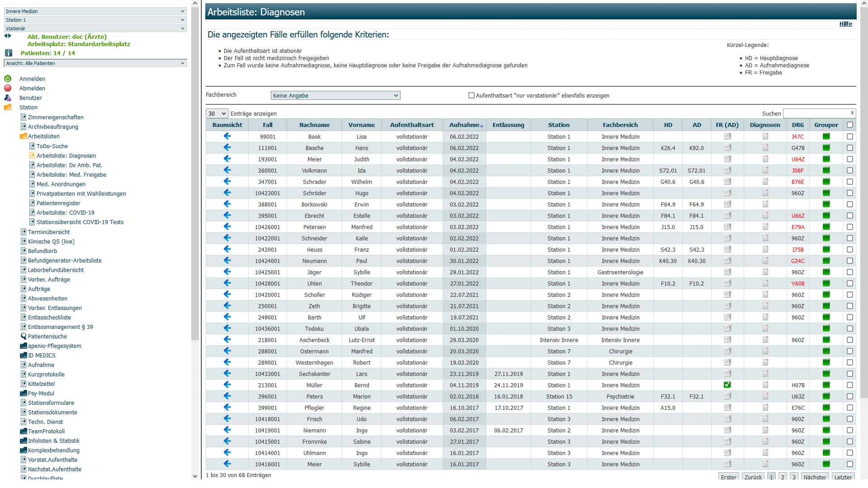Open the Fachbereich 'Keine Angabe' dropdown
This screenshot has width=868, height=488.
(335, 95)
